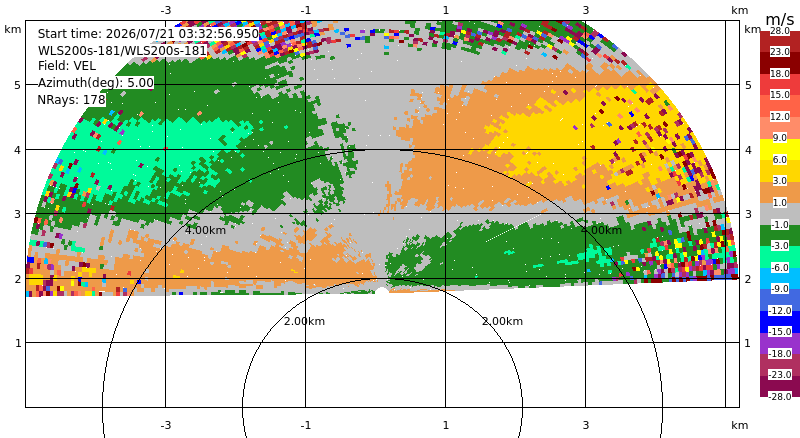Click the left 2.00km range ring label

click(x=304, y=321)
